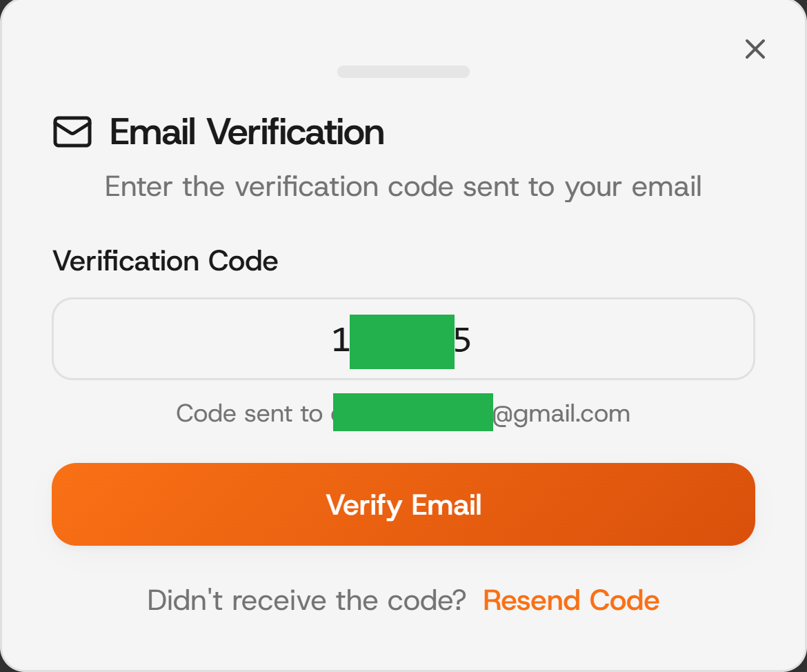807x672 pixels.
Task: Click the green masked email username
Action: tap(412, 413)
